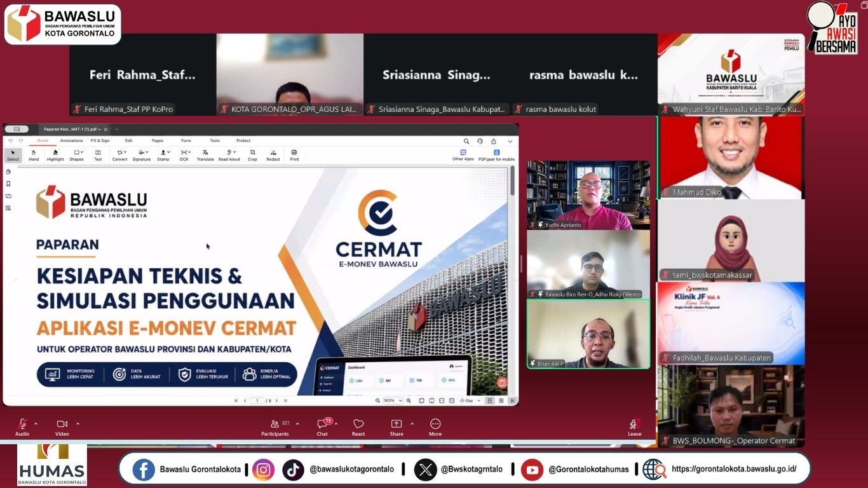
Task: Click the PDF vertical scrollbar thumb
Action: point(512,181)
